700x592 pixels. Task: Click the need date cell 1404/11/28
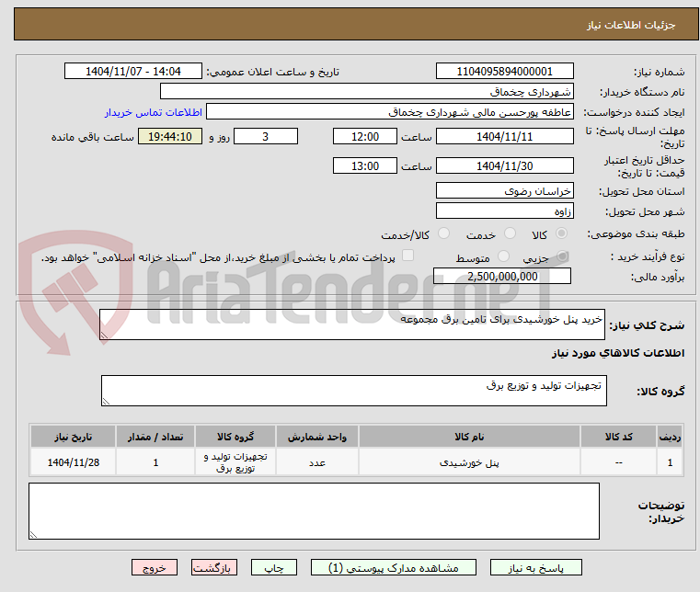click(74, 462)
